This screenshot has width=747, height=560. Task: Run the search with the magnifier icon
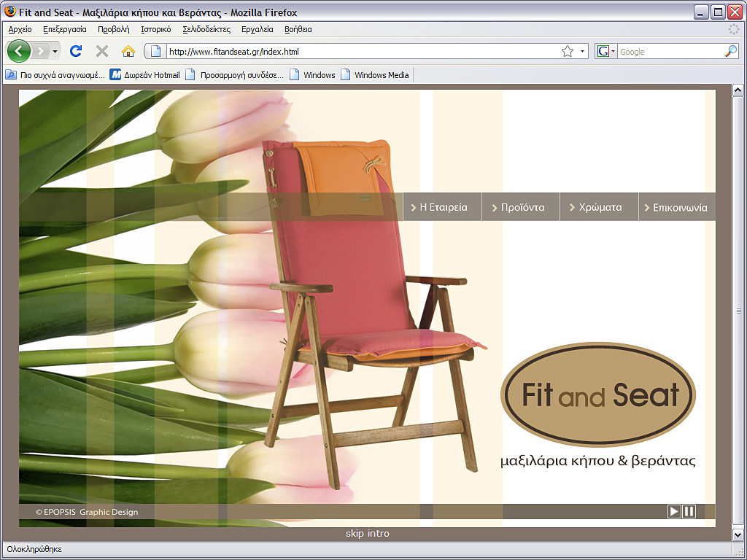click(x=731, y=52)
